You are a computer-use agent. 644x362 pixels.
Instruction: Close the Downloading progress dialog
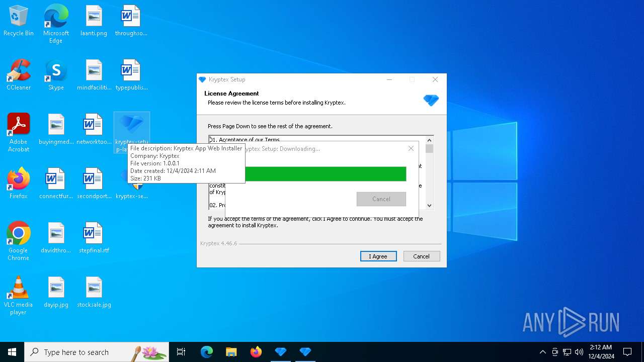coord(411,148)
